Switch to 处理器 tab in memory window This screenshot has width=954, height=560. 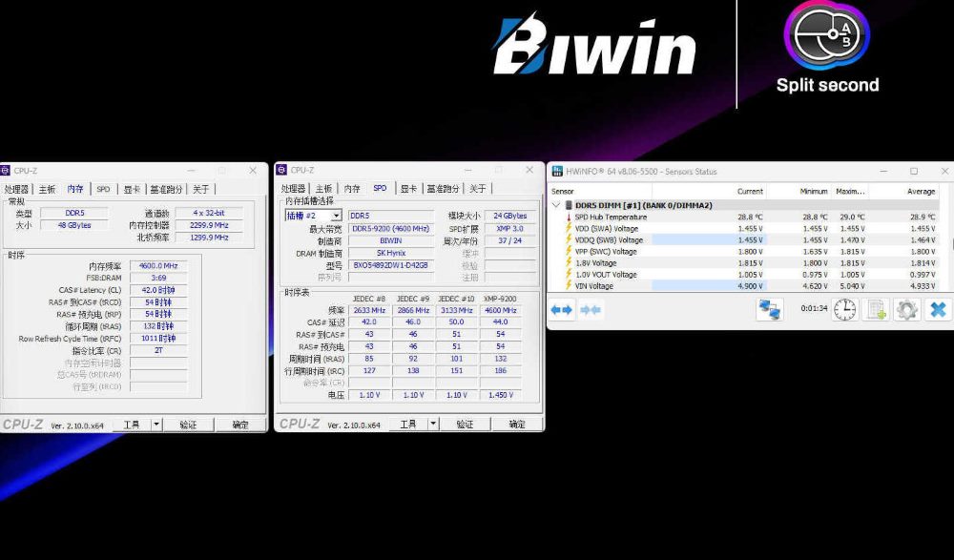click(16, 189)
